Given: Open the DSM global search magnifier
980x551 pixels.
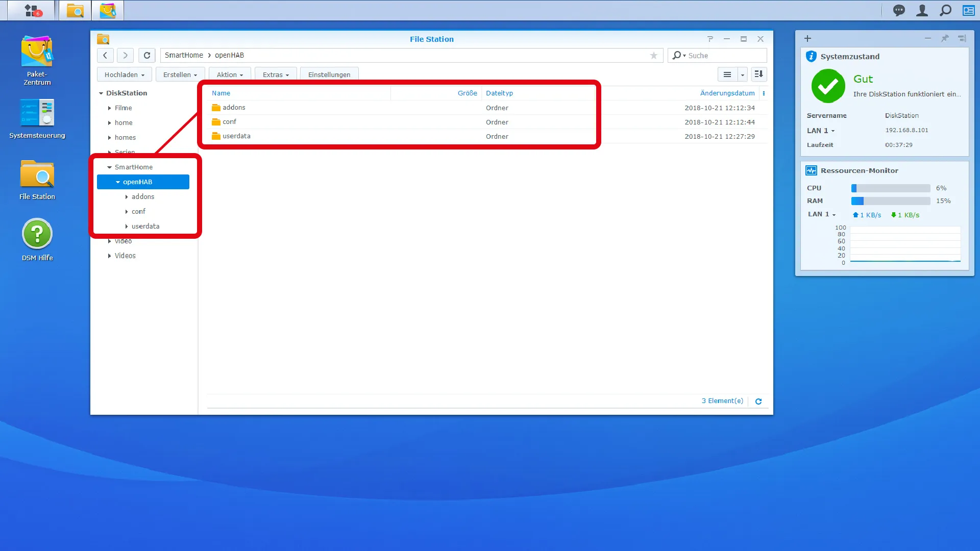Looking at the screenshot, I should coord(945,10).
